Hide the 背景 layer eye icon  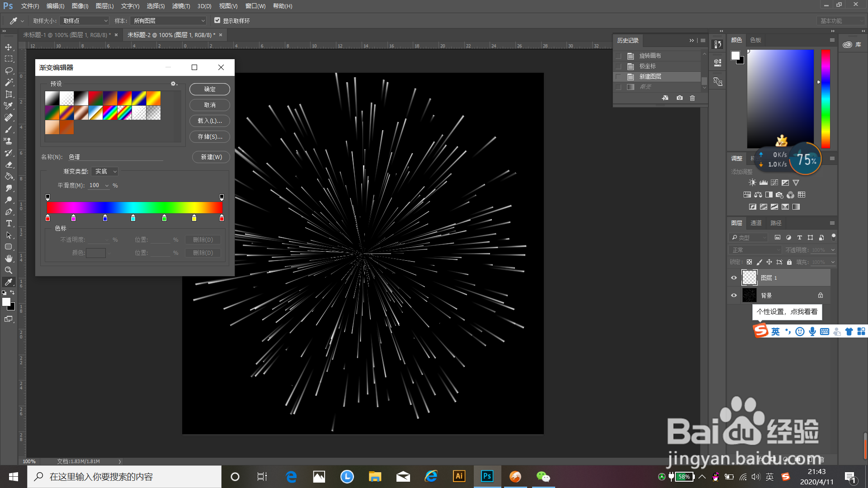(x=734, y=296)
